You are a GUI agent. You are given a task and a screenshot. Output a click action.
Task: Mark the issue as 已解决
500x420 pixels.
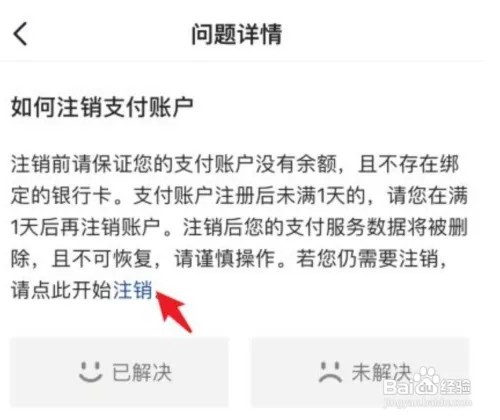coord(119,372)
